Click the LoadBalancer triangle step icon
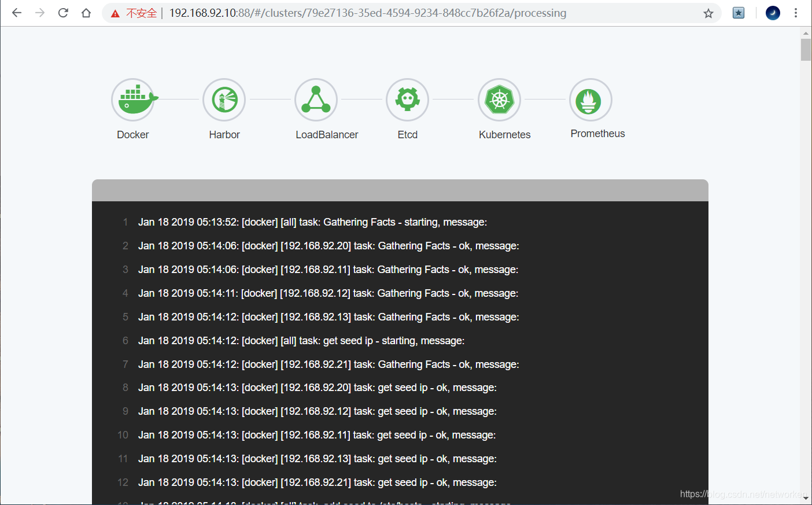Viewport: 812px width, 505px height. pos(316,99)
